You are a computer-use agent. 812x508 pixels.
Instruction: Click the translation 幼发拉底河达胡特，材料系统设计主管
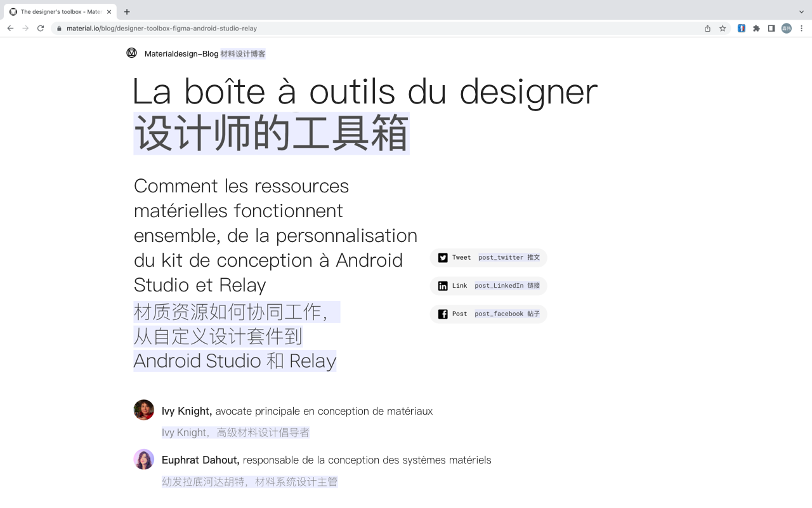[250, 482]
